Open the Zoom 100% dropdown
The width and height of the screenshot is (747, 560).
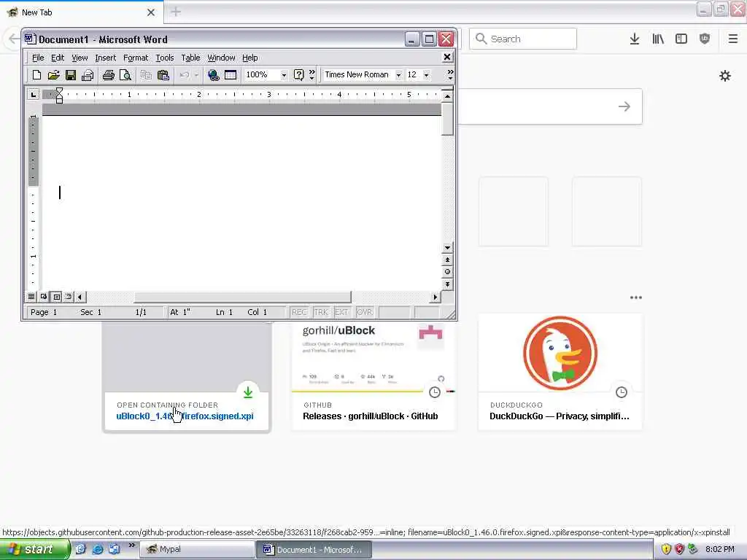(284, 75)
